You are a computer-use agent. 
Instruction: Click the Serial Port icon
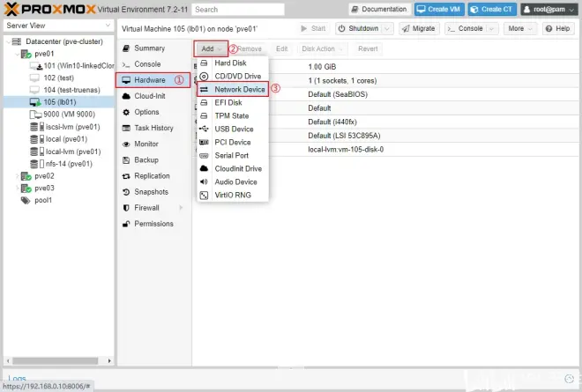click(x=204, y=156)
